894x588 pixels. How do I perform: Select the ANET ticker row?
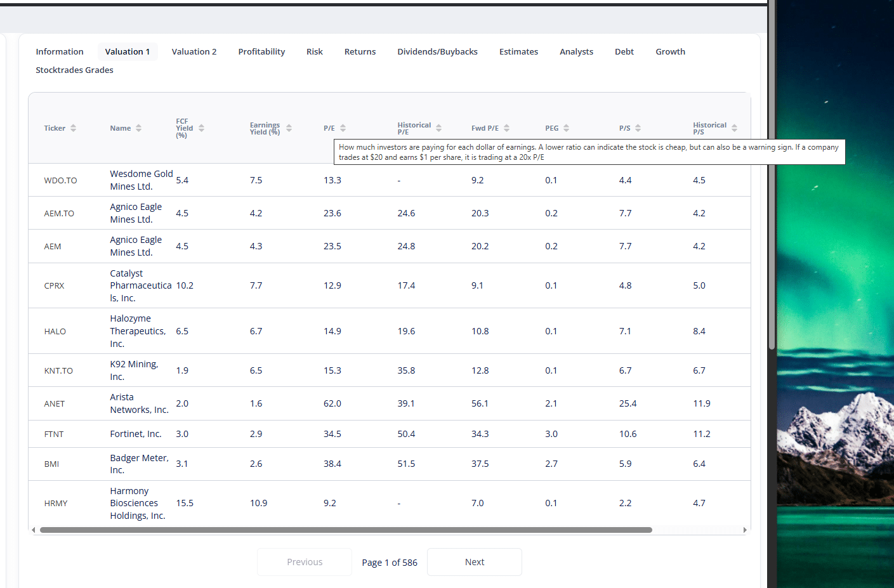pos(55,404)
